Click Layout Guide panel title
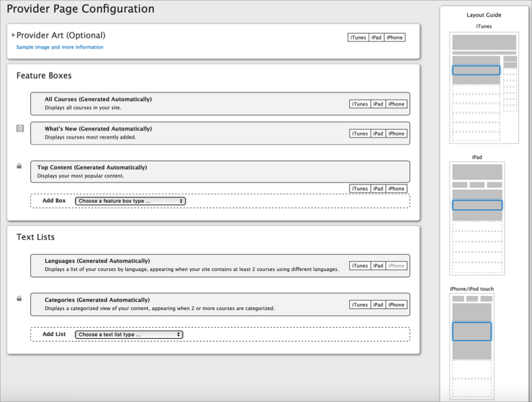Screen dimensions: 532x402 click(x=484, y=15)
